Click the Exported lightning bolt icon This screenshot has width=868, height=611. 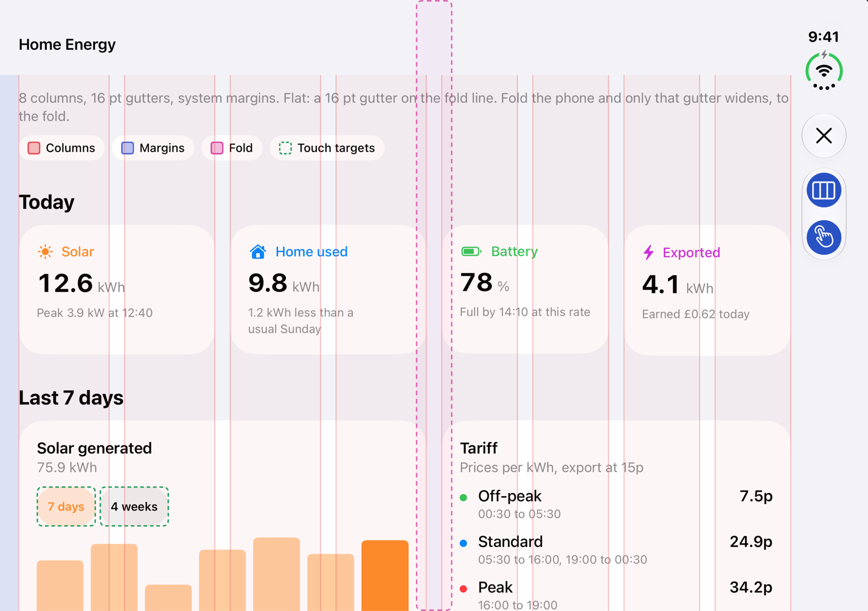648,253
